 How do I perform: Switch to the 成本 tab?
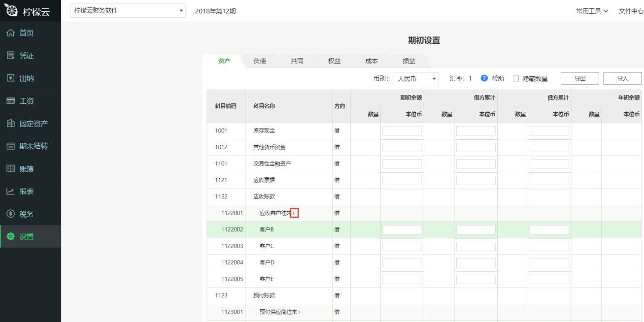(372, 61)
